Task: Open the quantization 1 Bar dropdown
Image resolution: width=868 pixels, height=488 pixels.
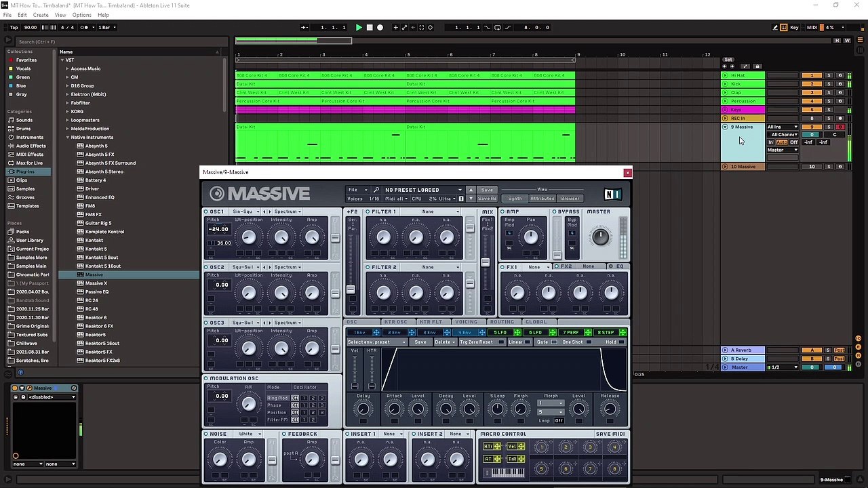Action: tap(107, 28)
